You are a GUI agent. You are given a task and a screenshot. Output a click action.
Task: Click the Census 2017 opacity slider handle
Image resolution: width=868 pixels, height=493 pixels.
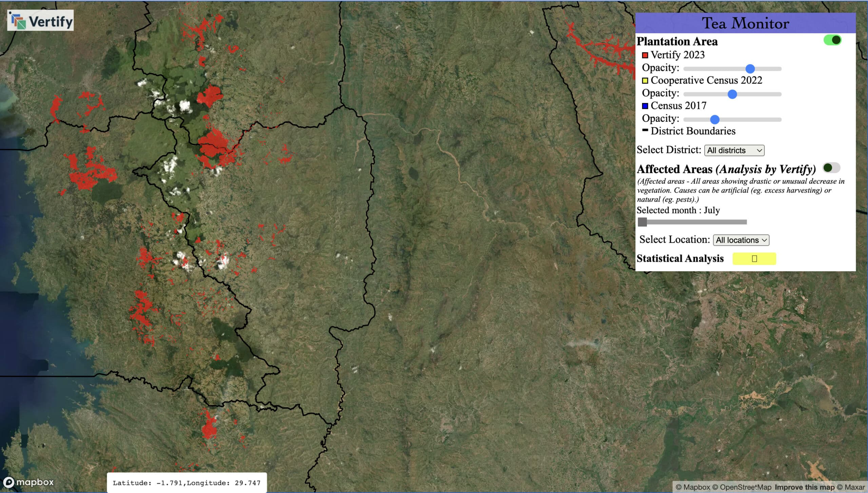715,119
